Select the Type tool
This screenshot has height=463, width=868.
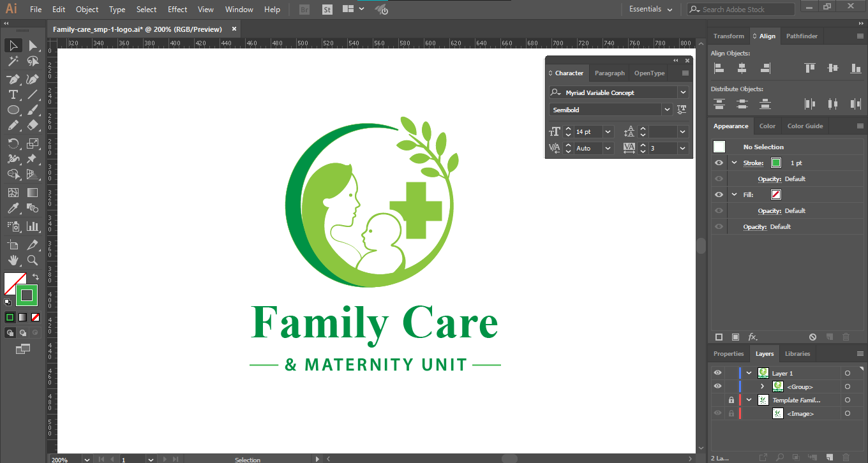click(13, 94)
